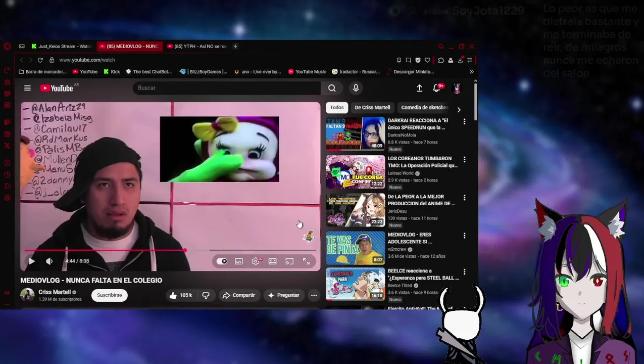Show more bookmarks chevron
Image resolution: width=644 pixels, height=364 pixels.
tap(471, 72)
